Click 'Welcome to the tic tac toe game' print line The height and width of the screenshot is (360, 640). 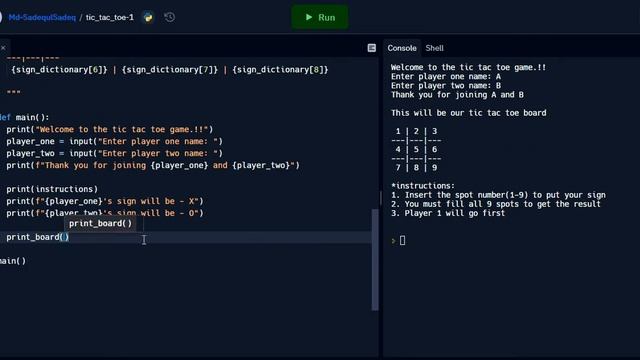(x=109, y=129)
